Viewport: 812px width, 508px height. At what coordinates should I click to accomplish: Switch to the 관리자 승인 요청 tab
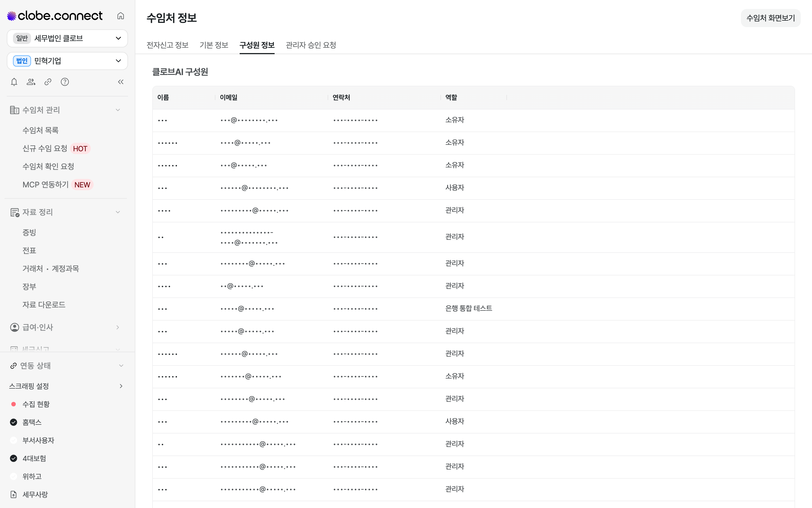311,45
